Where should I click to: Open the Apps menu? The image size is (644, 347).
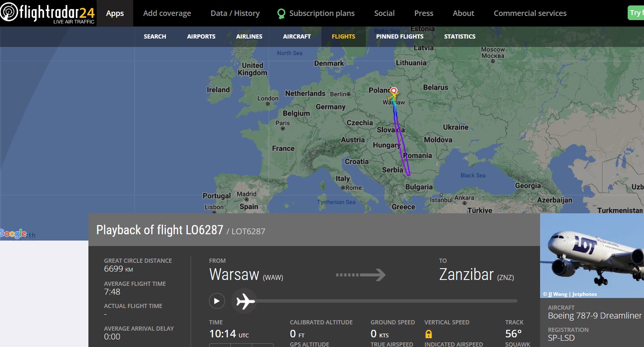[x=115, y=13]
